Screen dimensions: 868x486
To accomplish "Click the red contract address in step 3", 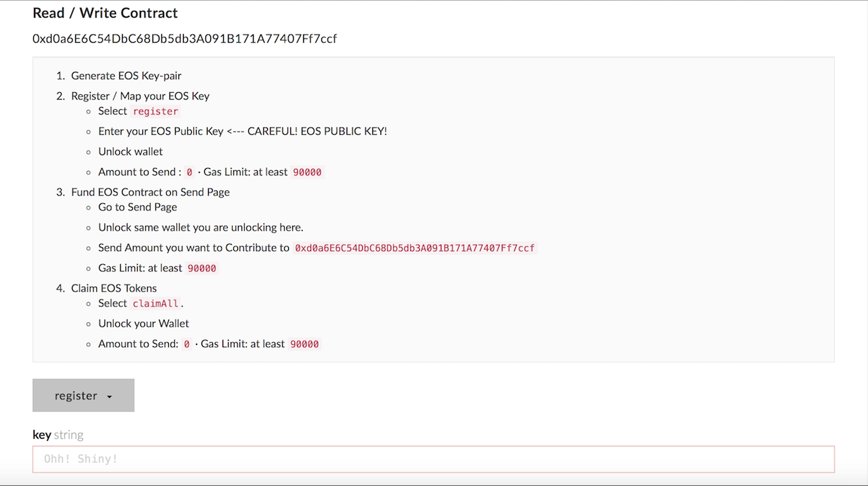I will pos(414,248).
